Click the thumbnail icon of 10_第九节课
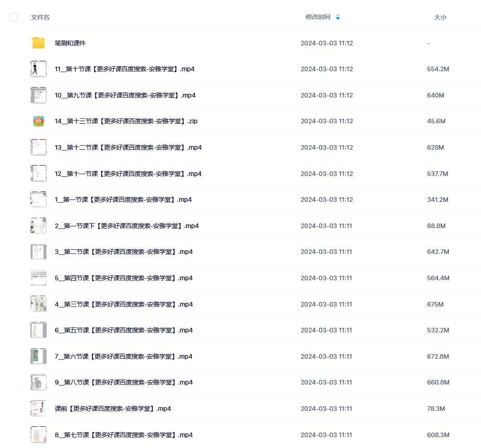This screenshot has width=481, height=448. pos(39,95)
